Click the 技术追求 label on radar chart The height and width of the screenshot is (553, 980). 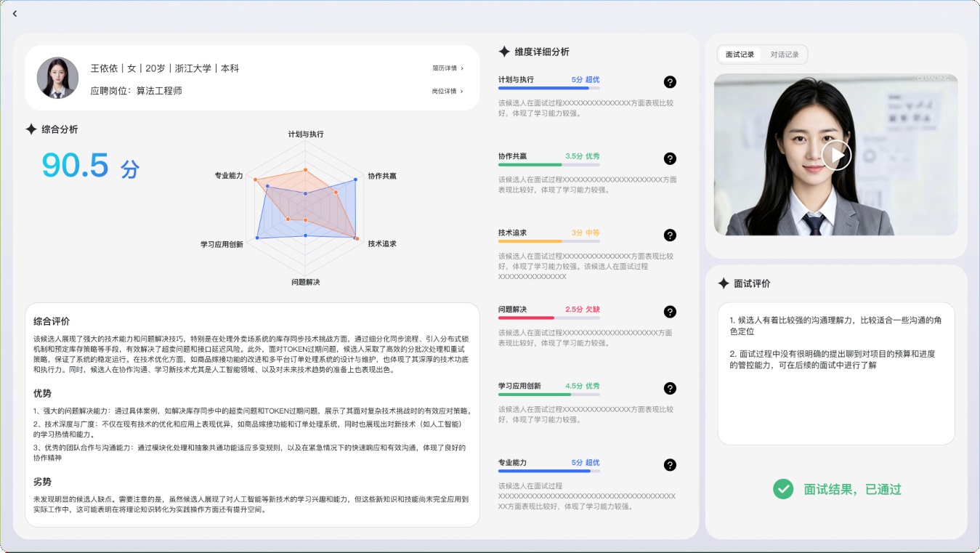[x=382, y=243]
